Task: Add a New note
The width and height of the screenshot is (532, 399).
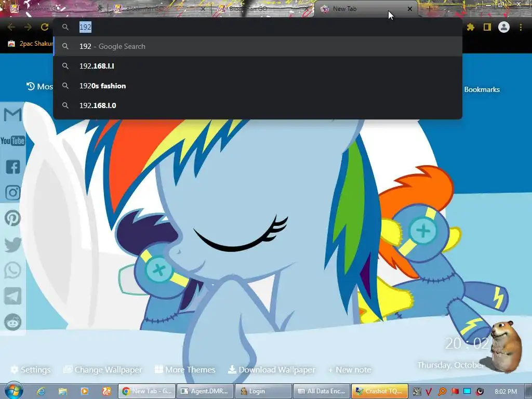Action: pos(350,370)
